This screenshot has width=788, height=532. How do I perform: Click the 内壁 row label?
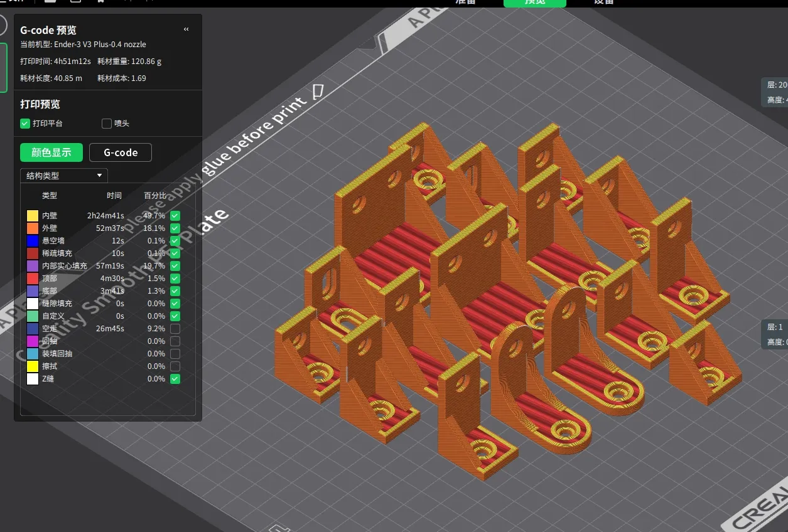click(x=50, y=216)
